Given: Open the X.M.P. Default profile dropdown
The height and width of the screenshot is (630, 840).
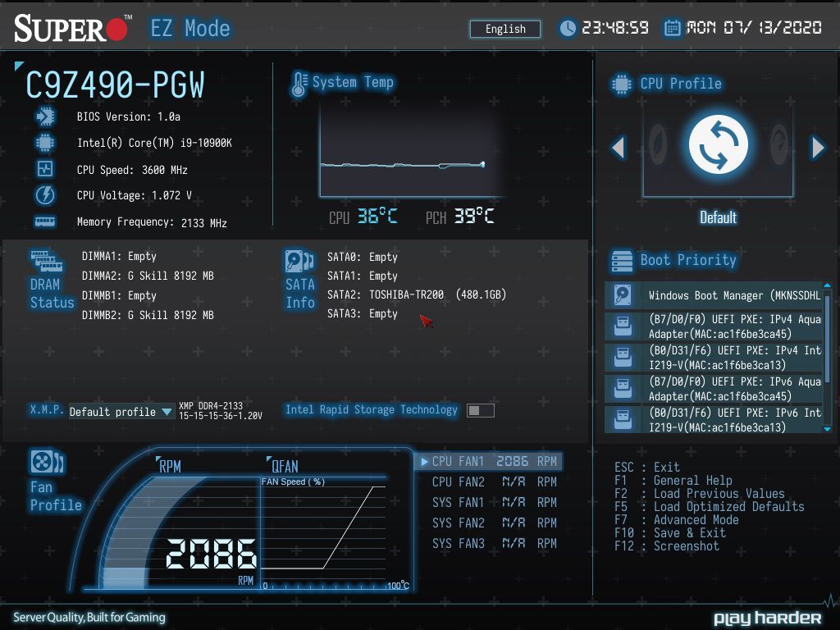Looking at the screenshot, I should pos(121,412).
